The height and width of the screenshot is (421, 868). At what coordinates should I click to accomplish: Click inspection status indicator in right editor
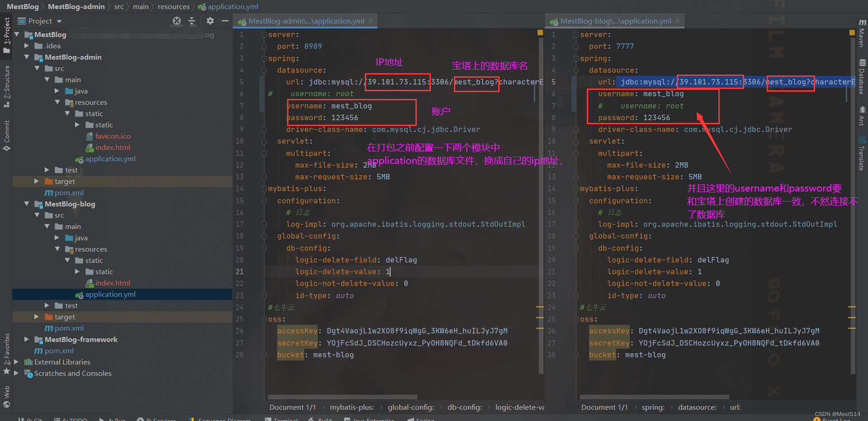tap(852, 33)
